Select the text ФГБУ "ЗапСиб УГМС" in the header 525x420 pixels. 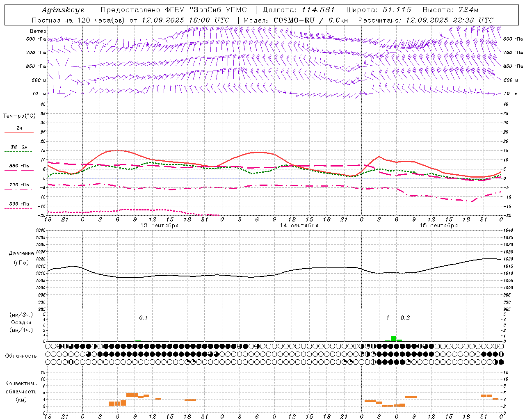208,10
